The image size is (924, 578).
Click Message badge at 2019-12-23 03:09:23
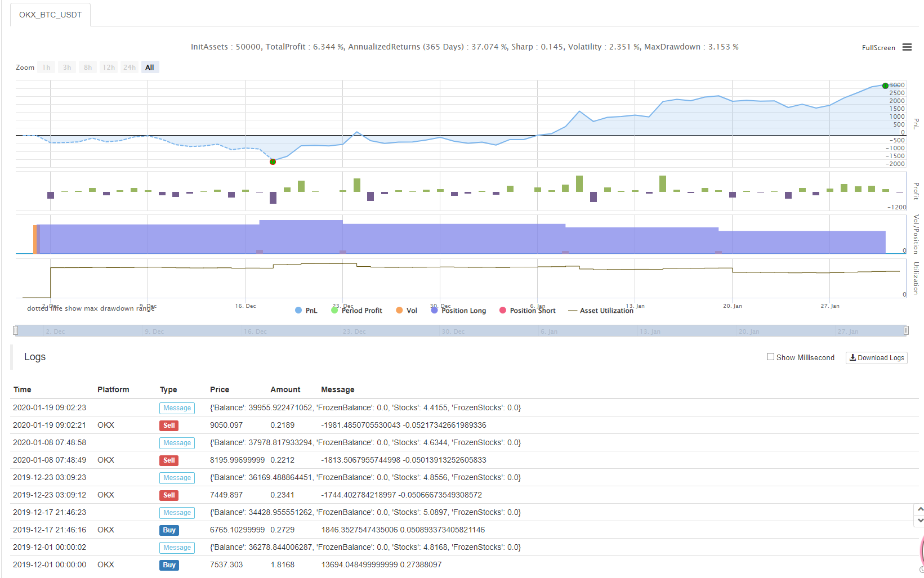click(177, 478)
